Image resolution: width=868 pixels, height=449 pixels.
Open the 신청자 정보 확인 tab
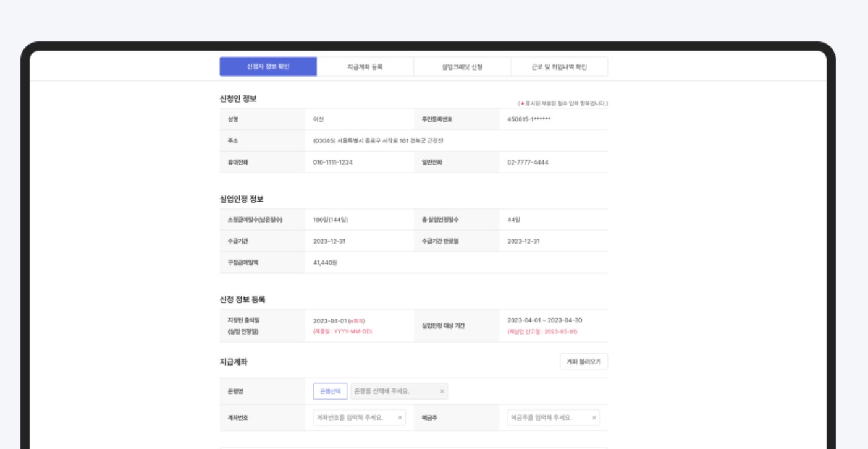(268, 67)
